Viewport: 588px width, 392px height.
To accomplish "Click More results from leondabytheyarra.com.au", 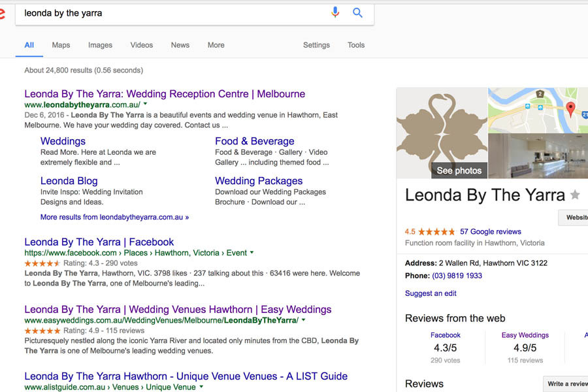I will point(115,217).
